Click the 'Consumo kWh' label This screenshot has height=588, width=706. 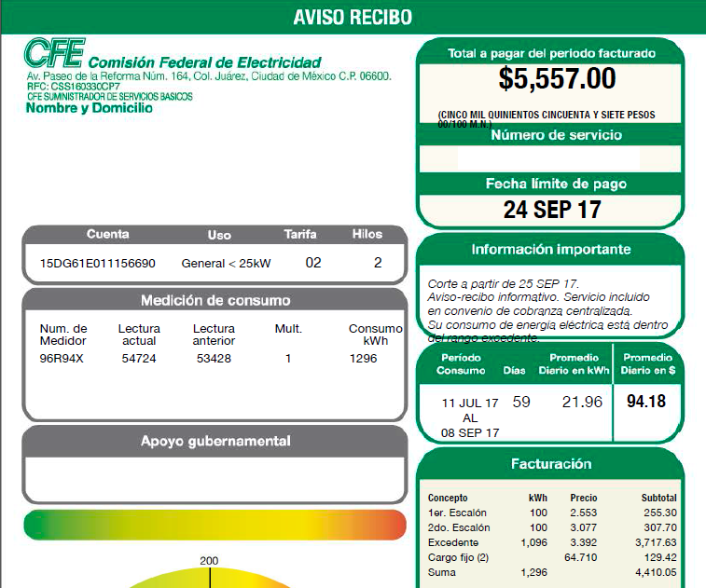pos(376,335)
